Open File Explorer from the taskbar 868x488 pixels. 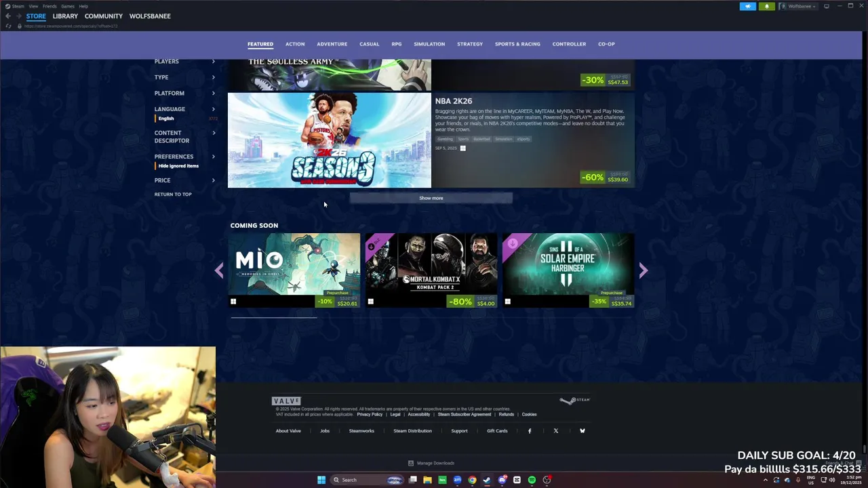pos(427,480)
